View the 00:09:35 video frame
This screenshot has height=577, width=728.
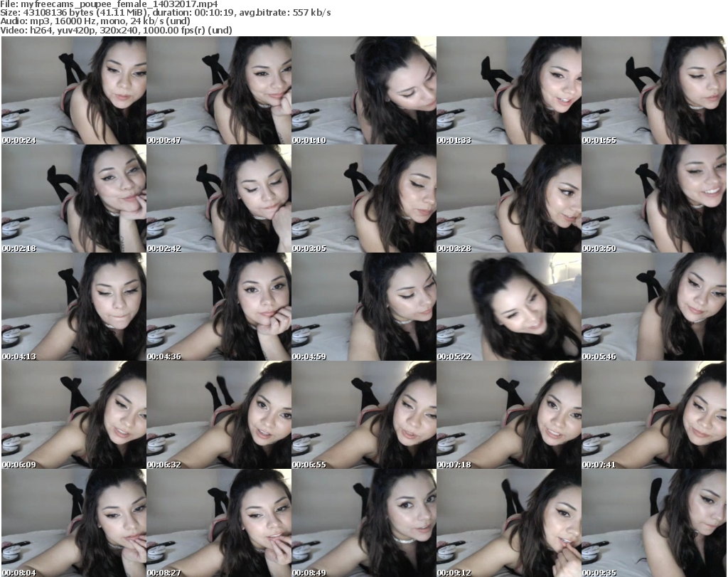coord(654,523)
